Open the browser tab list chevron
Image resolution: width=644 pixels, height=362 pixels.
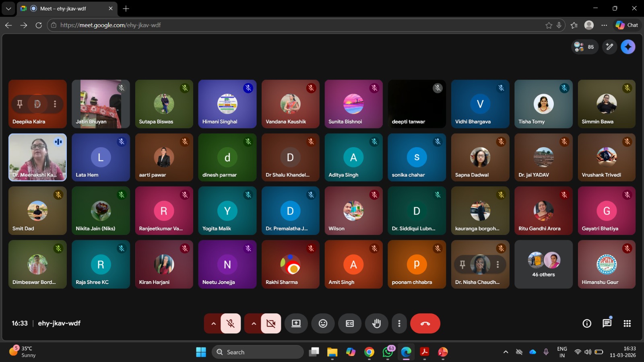click(x=8, y=8)
